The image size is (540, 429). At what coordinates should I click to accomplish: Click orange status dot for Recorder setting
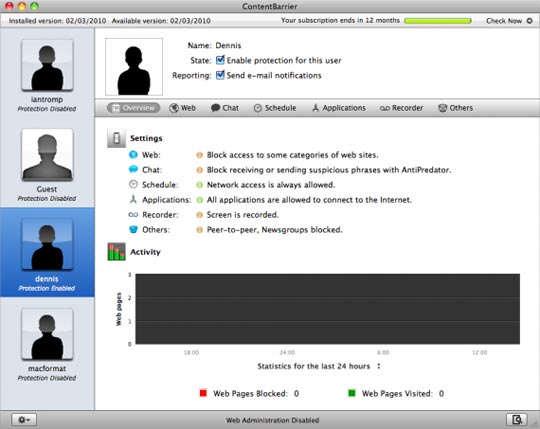tap(199, 215)
